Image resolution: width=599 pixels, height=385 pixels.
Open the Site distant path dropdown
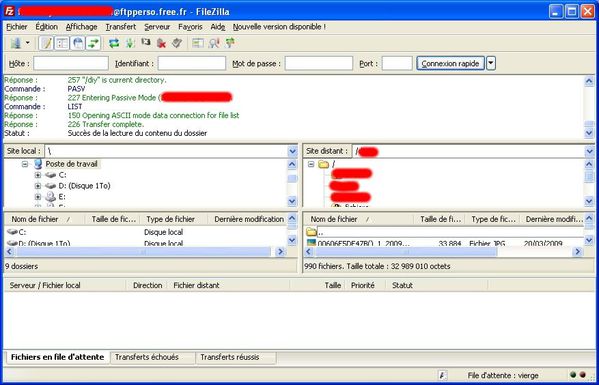point(589,151)
